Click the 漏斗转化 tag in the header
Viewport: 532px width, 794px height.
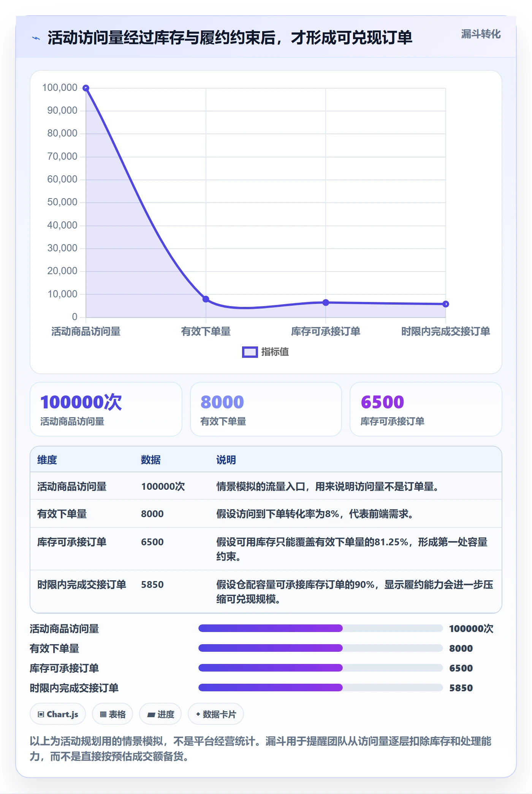pos(481,34)
